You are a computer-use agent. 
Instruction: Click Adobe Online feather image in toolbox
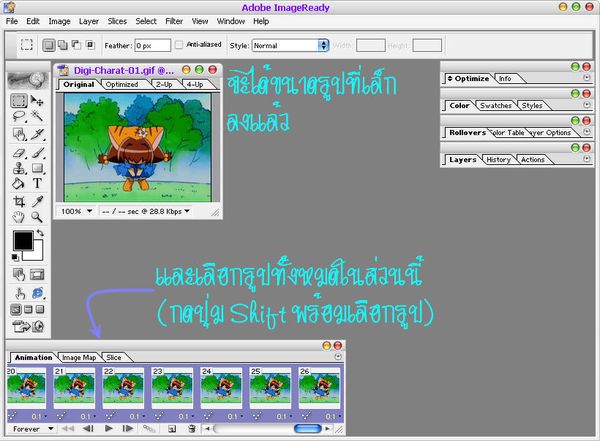click(28, 80)
